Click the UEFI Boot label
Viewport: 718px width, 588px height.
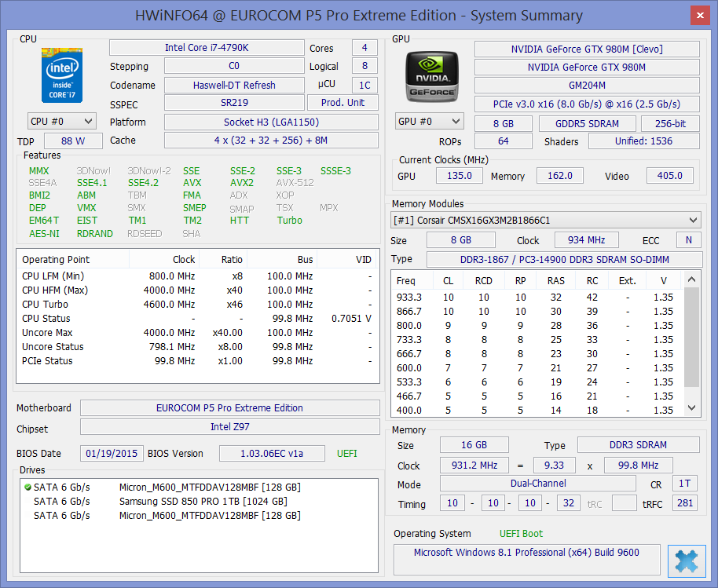(521, 534)
